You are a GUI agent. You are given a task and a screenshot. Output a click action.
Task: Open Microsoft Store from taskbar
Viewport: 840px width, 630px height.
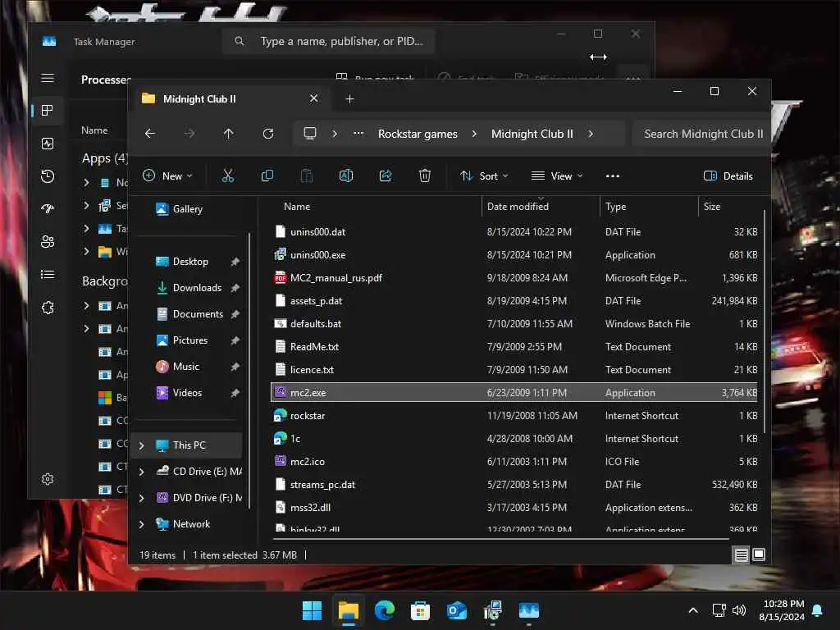pyautogui.click(x=420, y=610)
